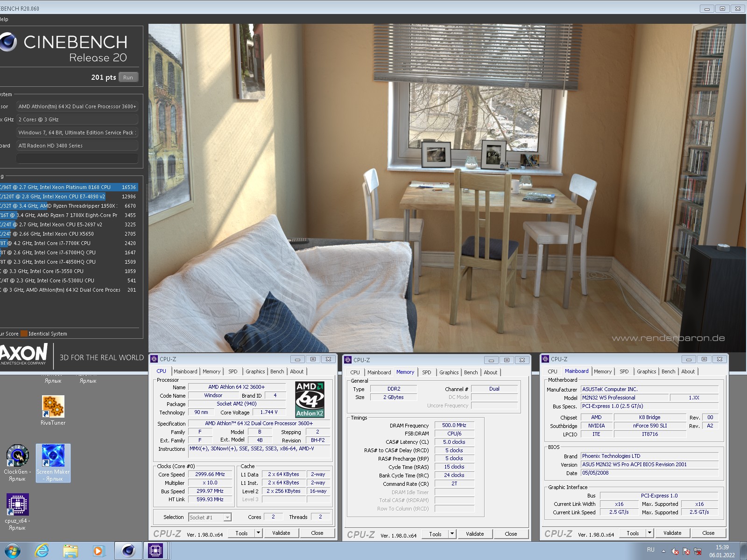Expand Tools dropdown arrow in left CPU-Z
The width and height of the screenshot is (747, 560).
tap(258, 533)
